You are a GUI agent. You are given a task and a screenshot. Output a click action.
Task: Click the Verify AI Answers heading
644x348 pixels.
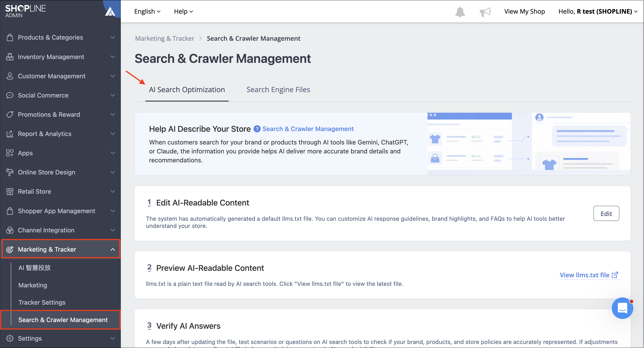tap(188, 326)
